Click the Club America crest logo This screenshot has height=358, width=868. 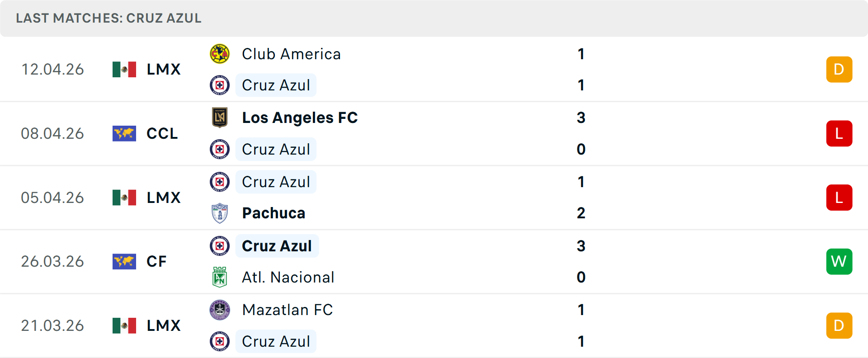tap(220, 54)
